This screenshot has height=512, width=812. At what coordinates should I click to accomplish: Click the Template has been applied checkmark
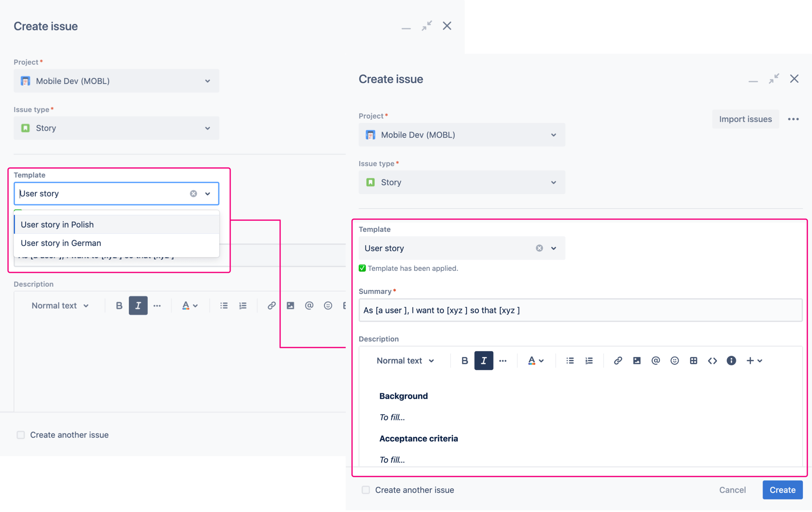pos(362,268)
